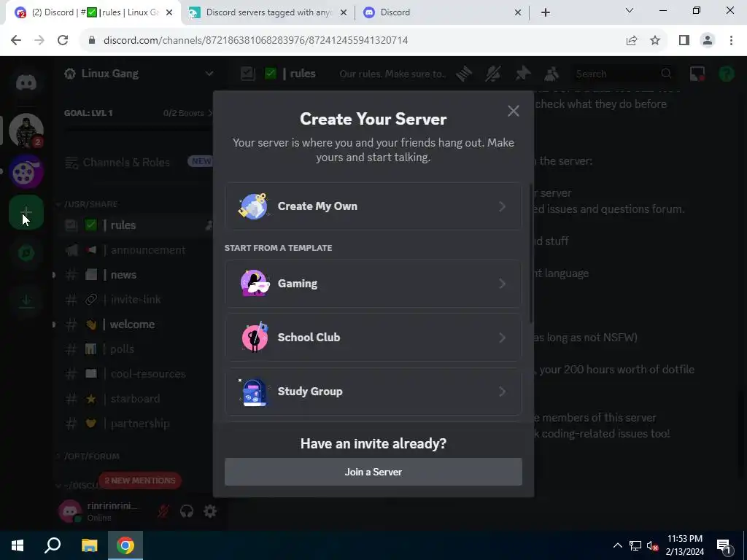Toggle microphone mute in user panel
The width and height of the screenshot is (747, 560).
click(163, 511)
